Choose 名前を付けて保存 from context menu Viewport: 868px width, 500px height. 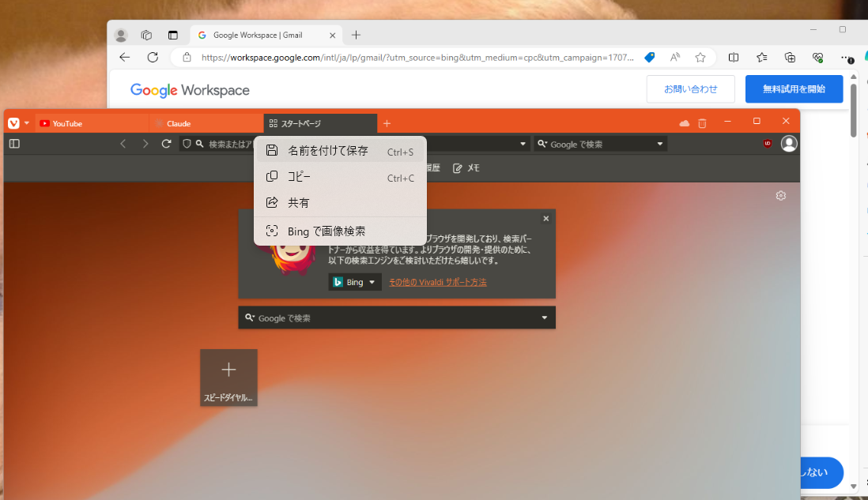pos(327,151)
